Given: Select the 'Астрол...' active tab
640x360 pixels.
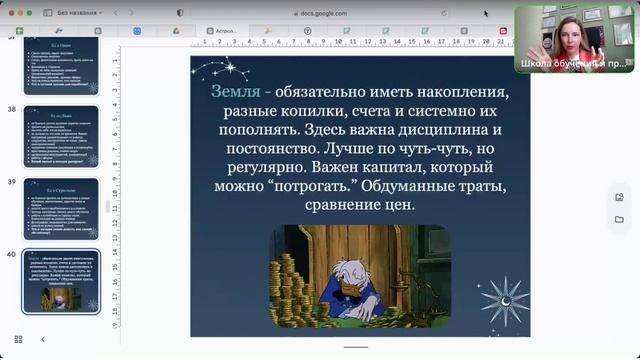Looking at the screenshot, I should 222,31.
